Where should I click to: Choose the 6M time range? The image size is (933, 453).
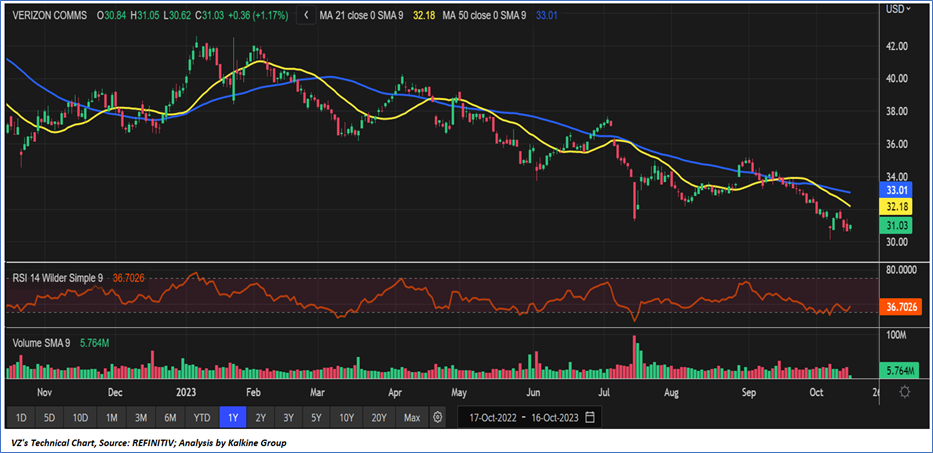click(171, 417)
